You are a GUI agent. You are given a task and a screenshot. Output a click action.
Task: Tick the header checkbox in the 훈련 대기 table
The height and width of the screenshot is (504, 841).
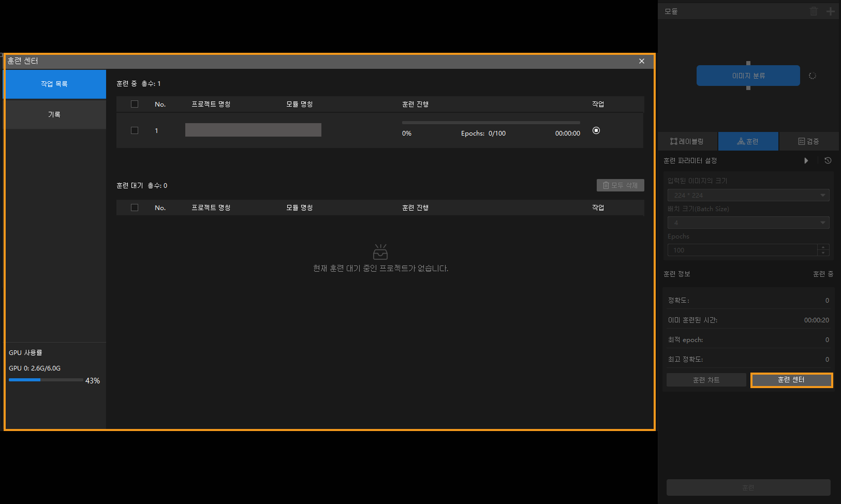tap(135, 207)
